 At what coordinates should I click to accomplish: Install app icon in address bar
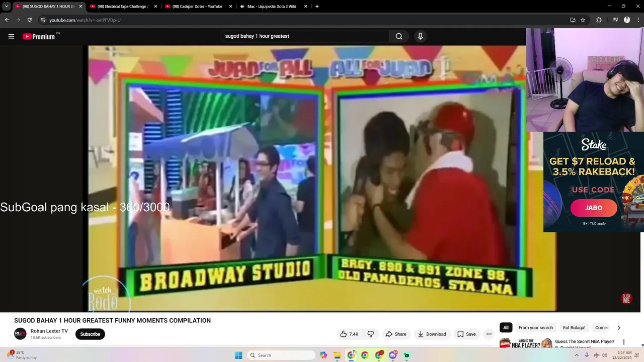coord(573,20)
